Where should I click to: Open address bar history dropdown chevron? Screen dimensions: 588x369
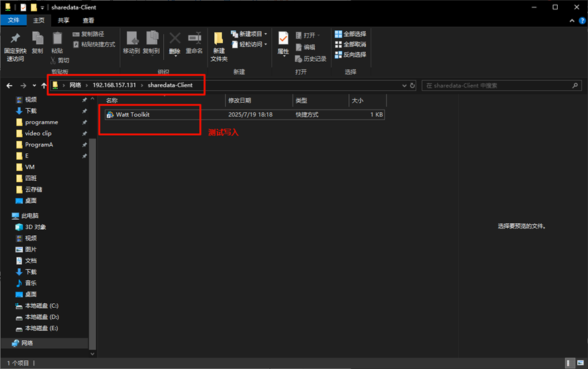pyautogui.click(x=403, y=86)
